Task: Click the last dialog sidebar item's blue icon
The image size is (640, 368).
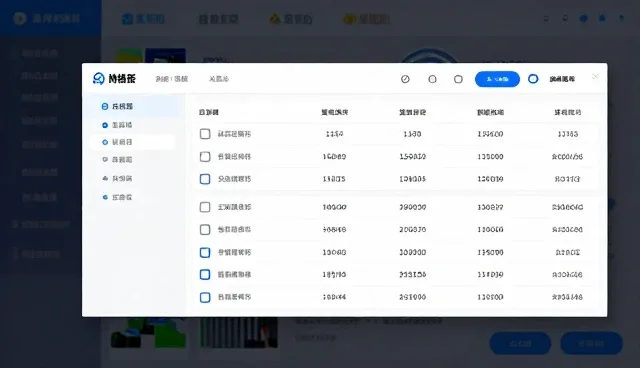Action: tap(105, 197)
